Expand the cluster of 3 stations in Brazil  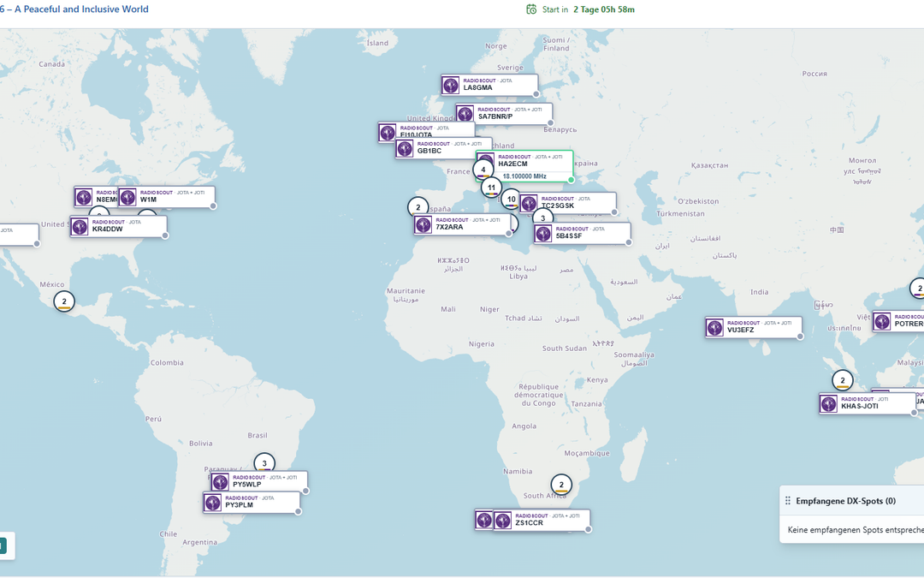264,463
